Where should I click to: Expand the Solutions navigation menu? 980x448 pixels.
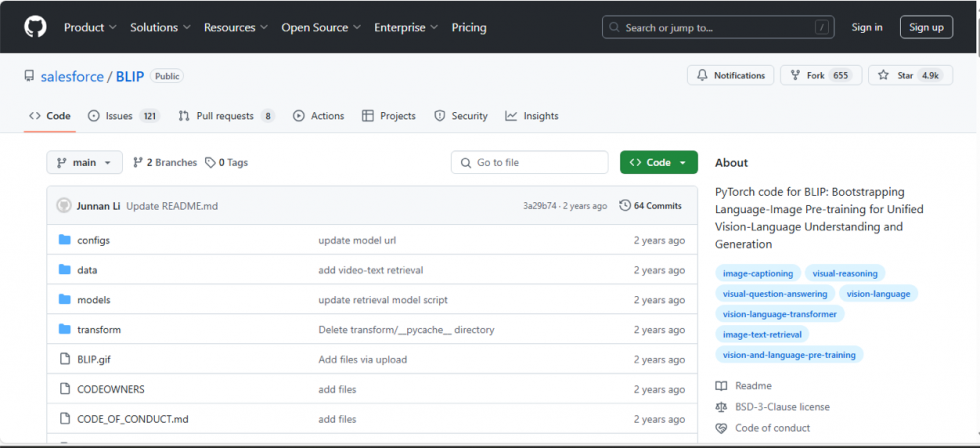pos(159,27)
